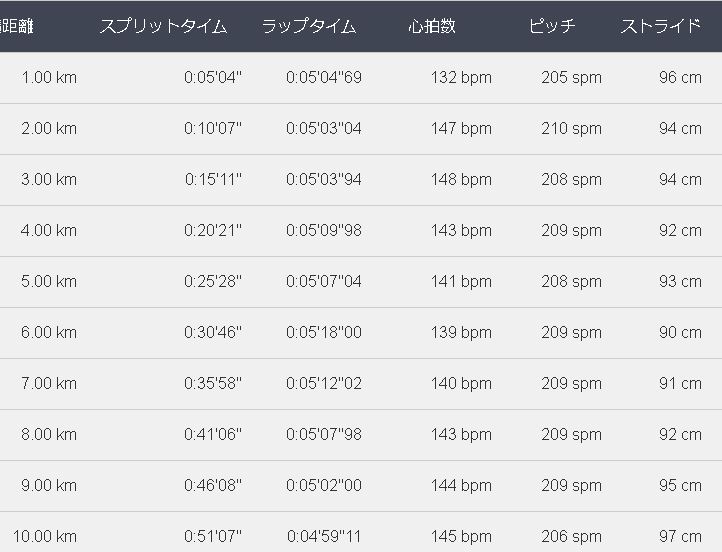Click the 4.00 km row's 143 bpm
The image size is (722, 552).
click(x=461, y=231)
